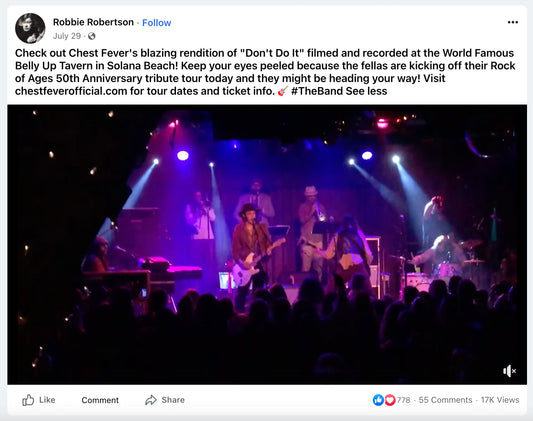This screenshot has height=421, width=533.
Task: Open the Robbie Robertson page name link
Action: click(x=93, y=22)
